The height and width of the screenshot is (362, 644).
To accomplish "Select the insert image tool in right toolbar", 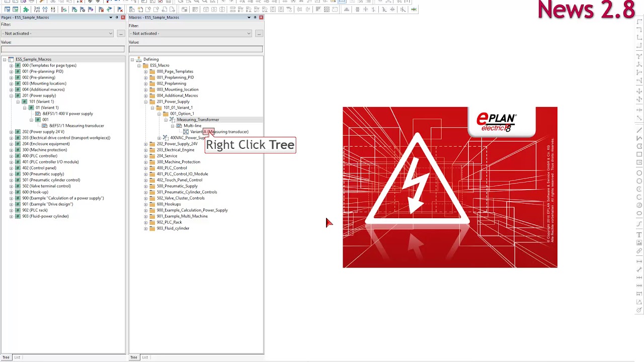I will 639,243.
